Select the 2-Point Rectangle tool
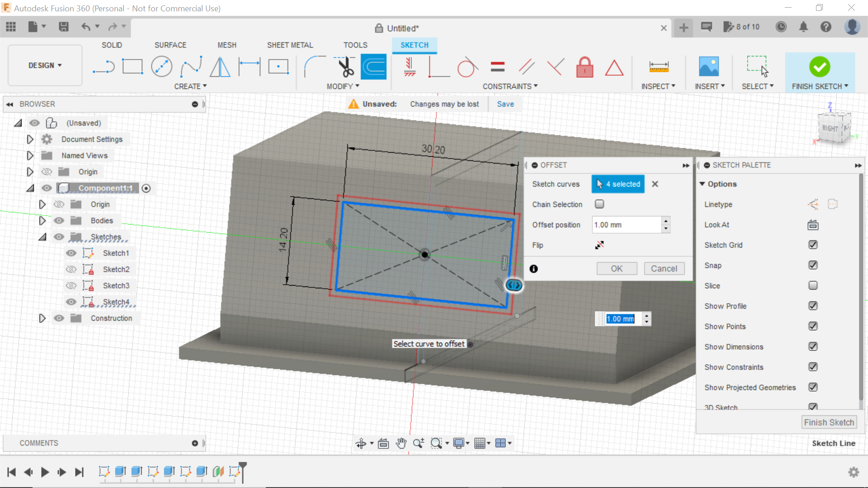This screenshot has width=868, height=488. 132,66
